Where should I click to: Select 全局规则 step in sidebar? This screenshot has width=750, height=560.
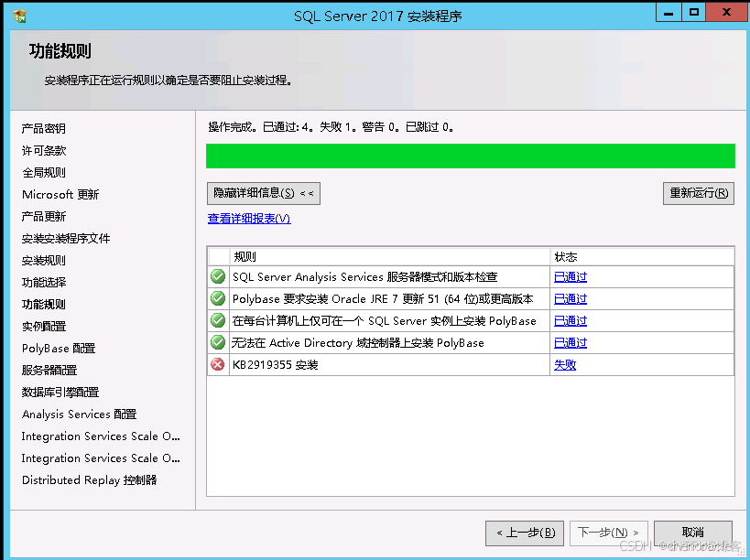coord(44,173)
